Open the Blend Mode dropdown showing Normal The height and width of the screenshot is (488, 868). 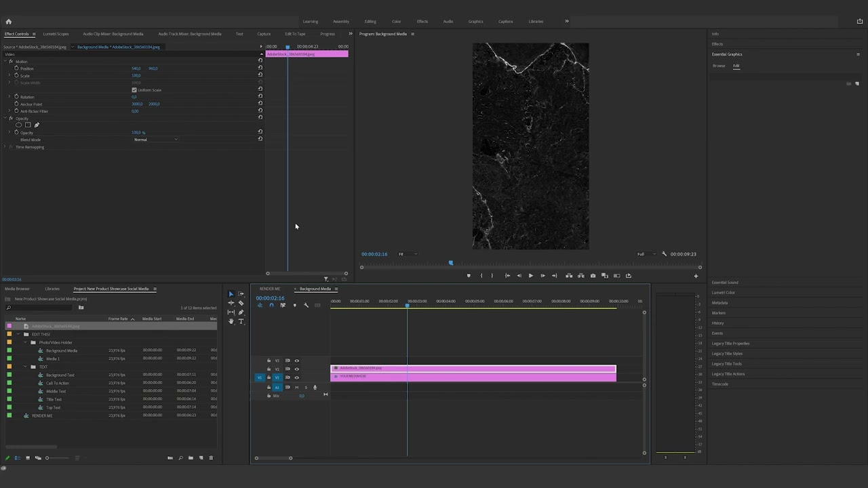click(x=156, y=140)
